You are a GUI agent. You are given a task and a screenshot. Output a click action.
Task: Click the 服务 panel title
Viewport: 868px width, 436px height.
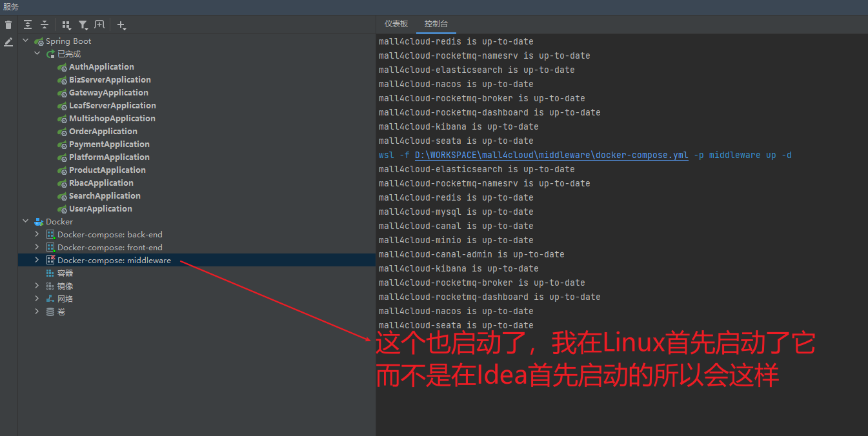(11, 7)
